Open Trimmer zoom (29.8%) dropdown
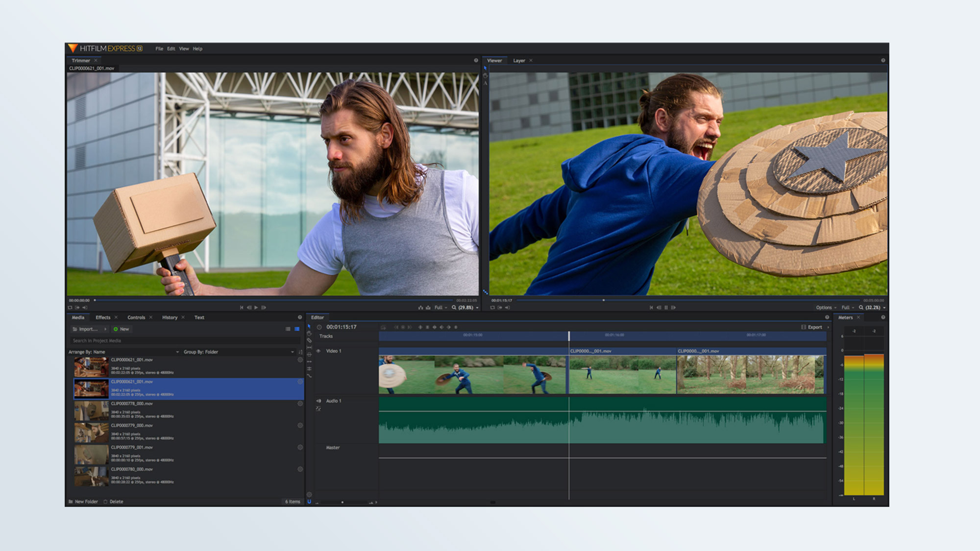Viewport: 980px width, 551px height. [x=465, y=308]
